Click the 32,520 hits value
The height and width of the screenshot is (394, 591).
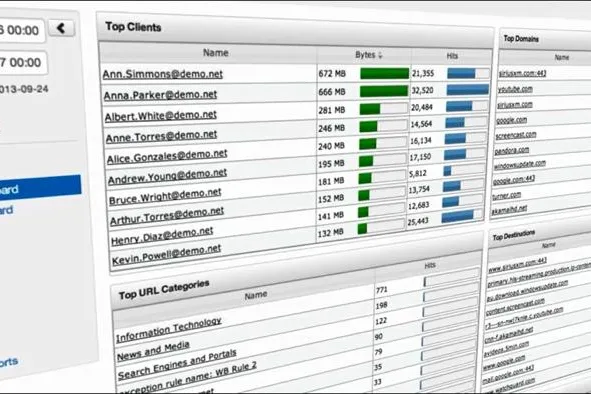point(422,90)
